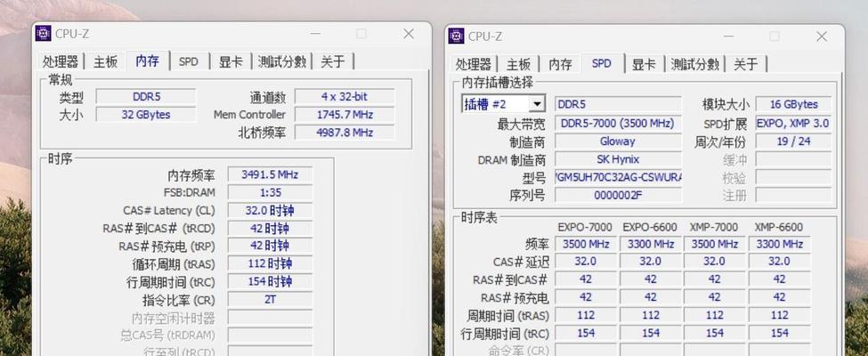Click the DDR5 memory type field in left window

pos(146,96)
